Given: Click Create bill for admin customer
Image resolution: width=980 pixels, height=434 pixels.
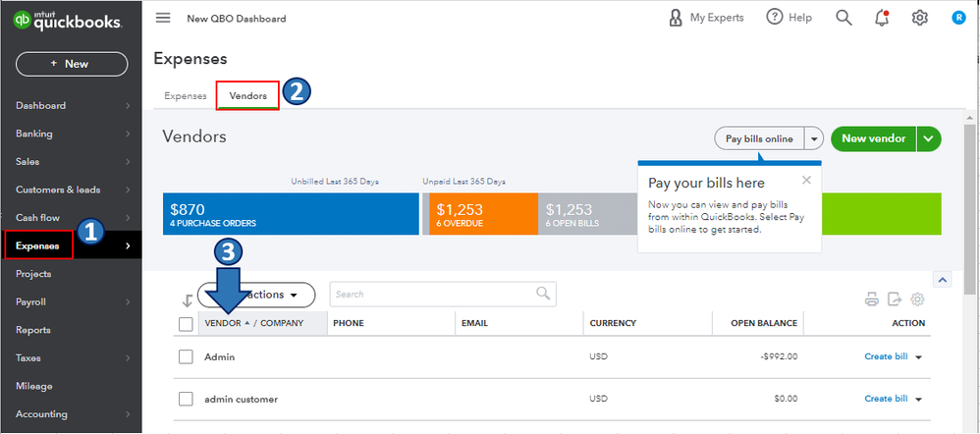Looking at the screenshot, I should click(x=885, y=400).
